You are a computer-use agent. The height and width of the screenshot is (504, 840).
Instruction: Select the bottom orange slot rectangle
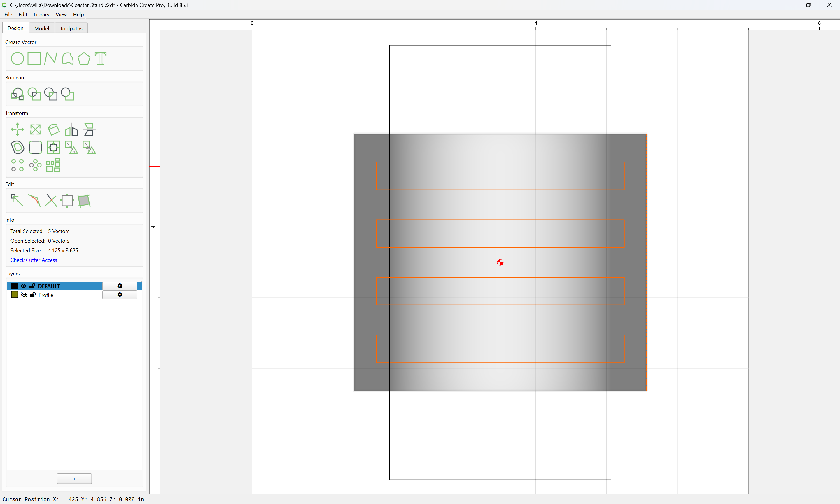click(x=500, y=349)
